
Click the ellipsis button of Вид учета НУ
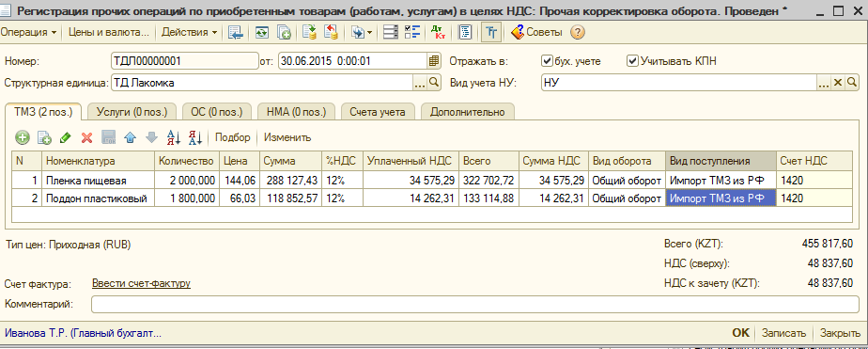pos(824,83)
